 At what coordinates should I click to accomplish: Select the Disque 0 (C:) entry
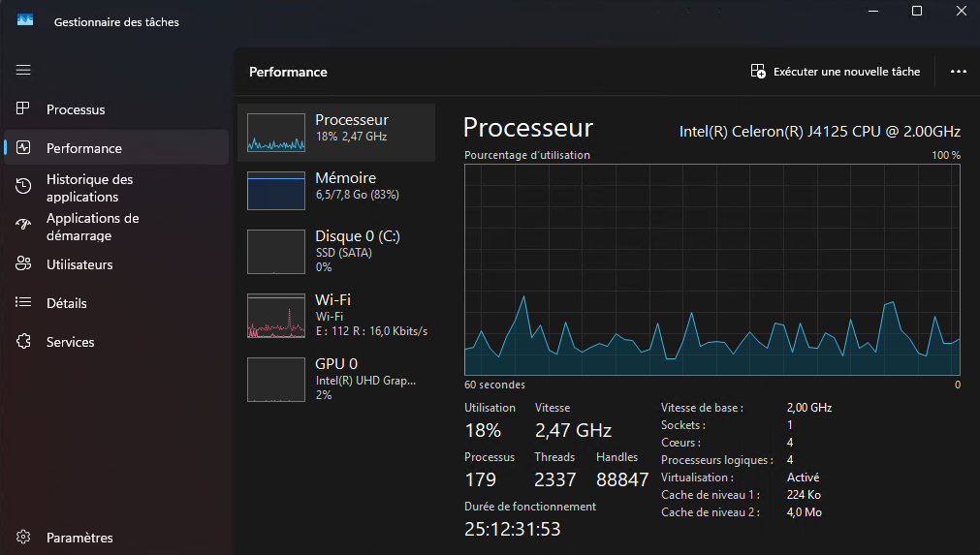[336, 252]
